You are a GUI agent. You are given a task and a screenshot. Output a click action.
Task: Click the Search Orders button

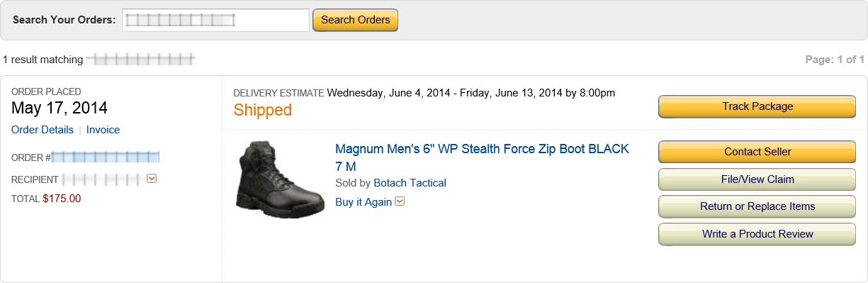coord(356,20)
